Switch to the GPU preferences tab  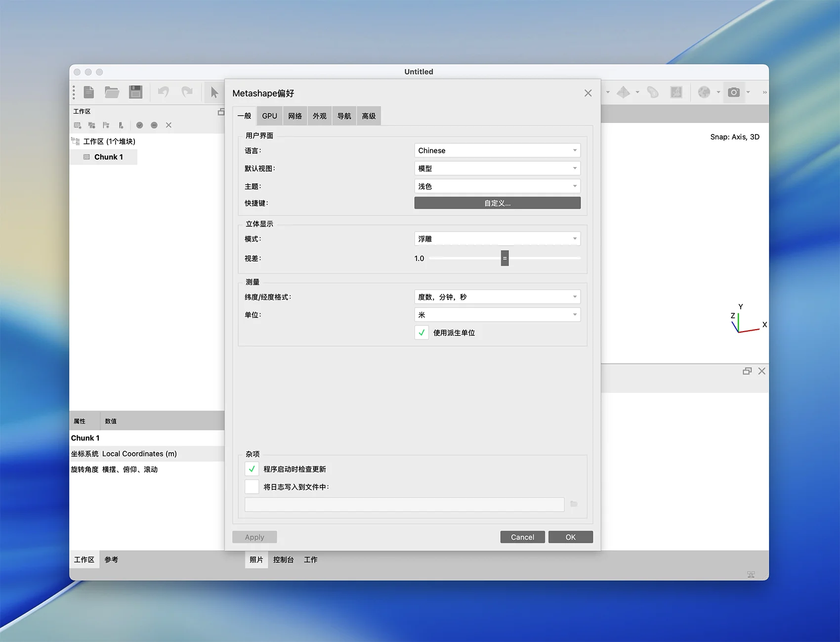(269, 116)
